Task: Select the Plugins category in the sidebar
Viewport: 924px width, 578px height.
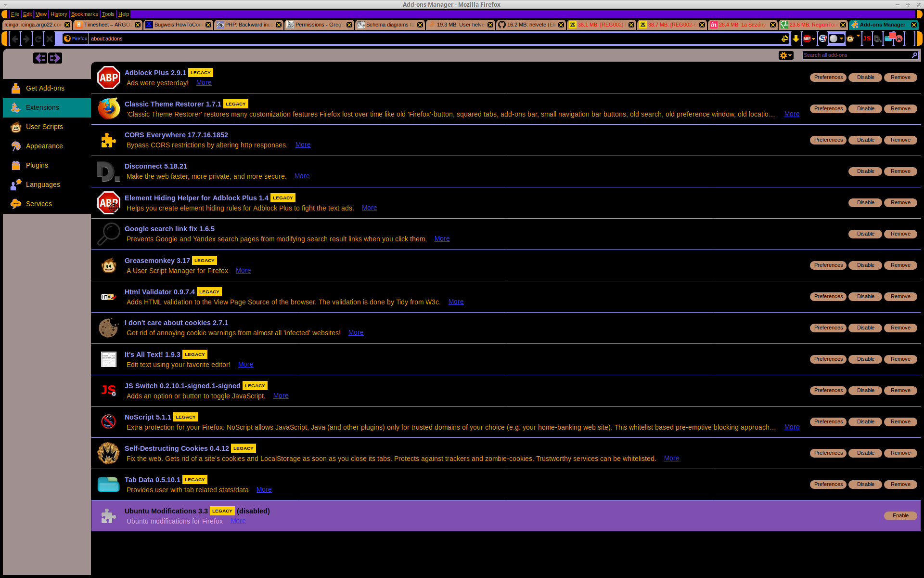Action: coord(37,166)
